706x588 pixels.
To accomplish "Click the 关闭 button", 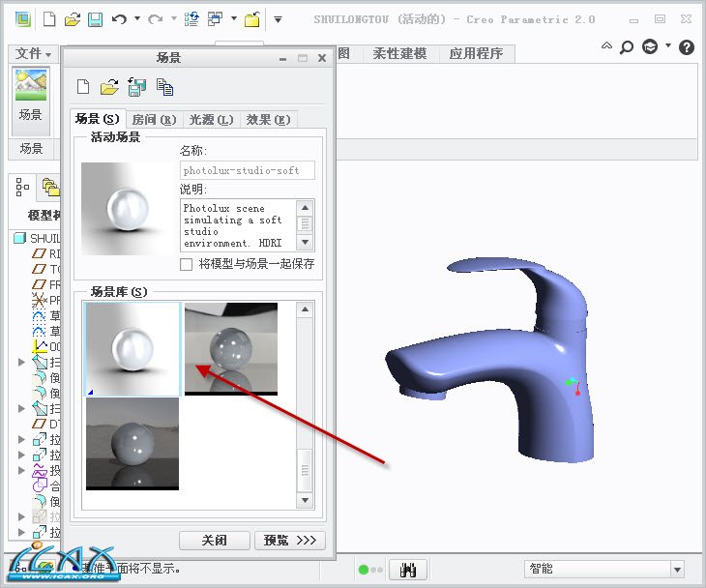I will 215,541.
